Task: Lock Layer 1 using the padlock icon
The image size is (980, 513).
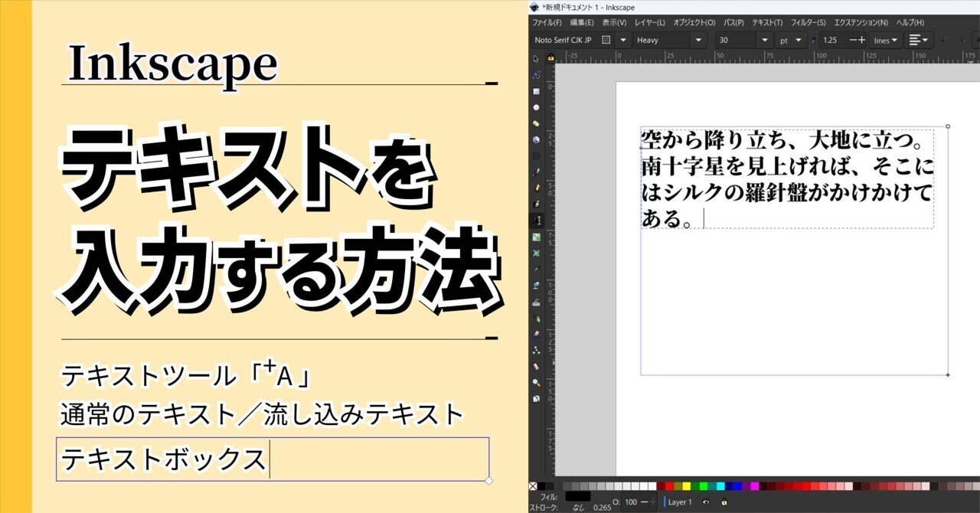Action: tap(724, 503)
